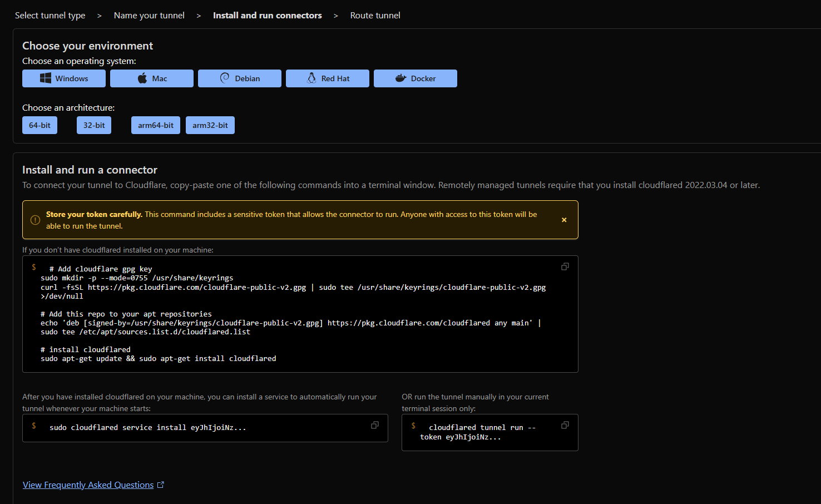Copy the service install command
The width and height of the screenshot is (821, 504).
coord(375,425)
